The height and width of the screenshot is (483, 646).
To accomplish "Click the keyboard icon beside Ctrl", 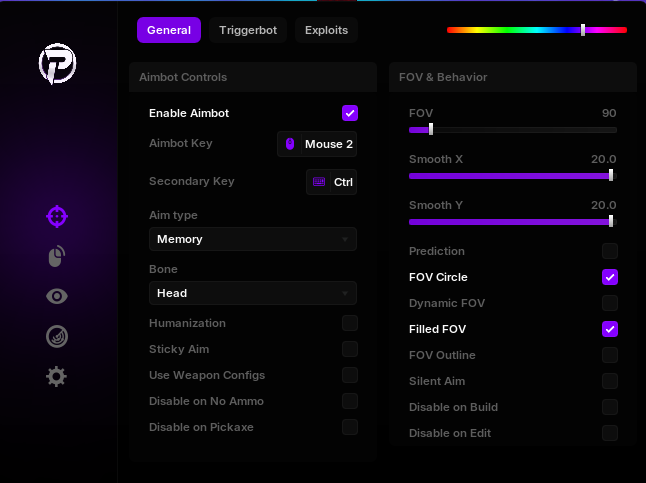I will click(x=319, y=182).
